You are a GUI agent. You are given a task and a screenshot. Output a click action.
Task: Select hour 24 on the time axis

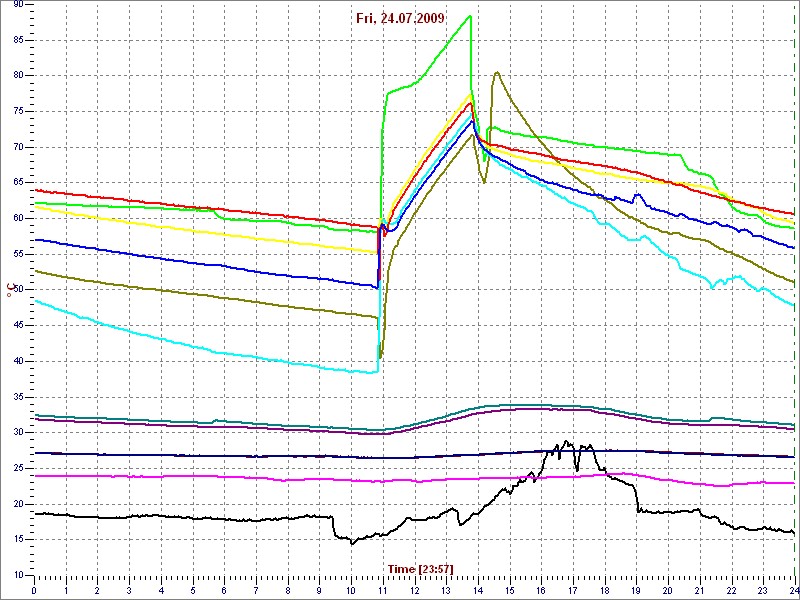793,591
